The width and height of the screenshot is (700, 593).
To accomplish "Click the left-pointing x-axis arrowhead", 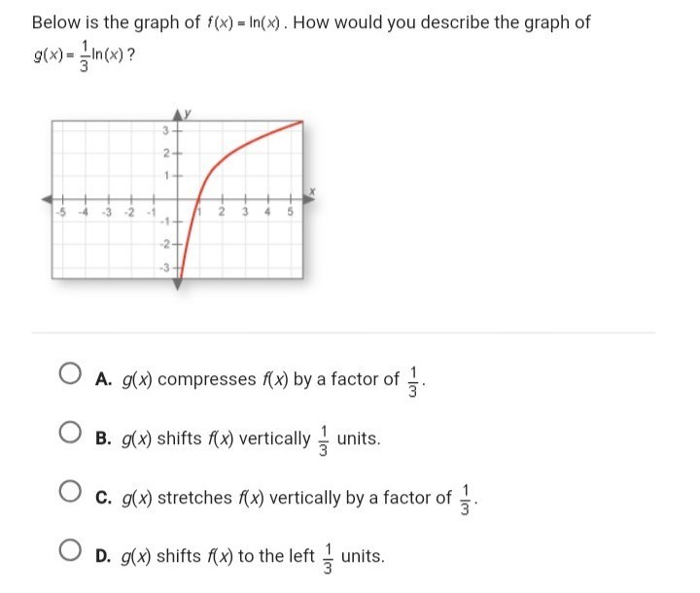I will 47,199.
